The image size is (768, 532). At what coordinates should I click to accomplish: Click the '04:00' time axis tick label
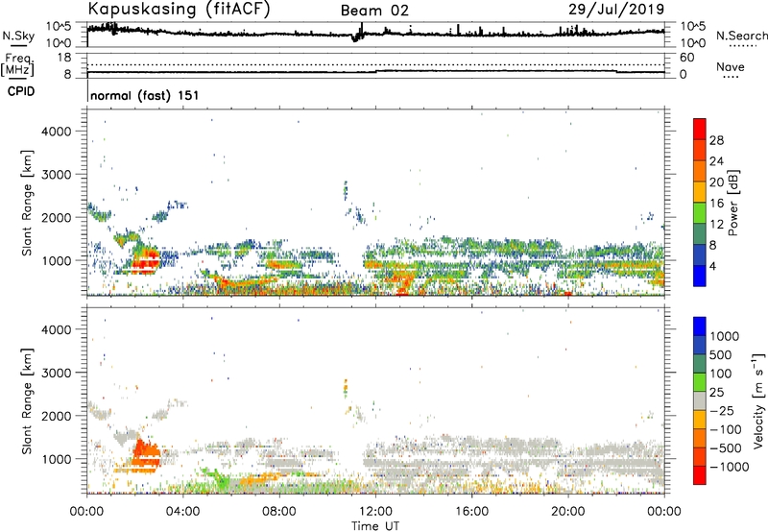tap(183, 512)
